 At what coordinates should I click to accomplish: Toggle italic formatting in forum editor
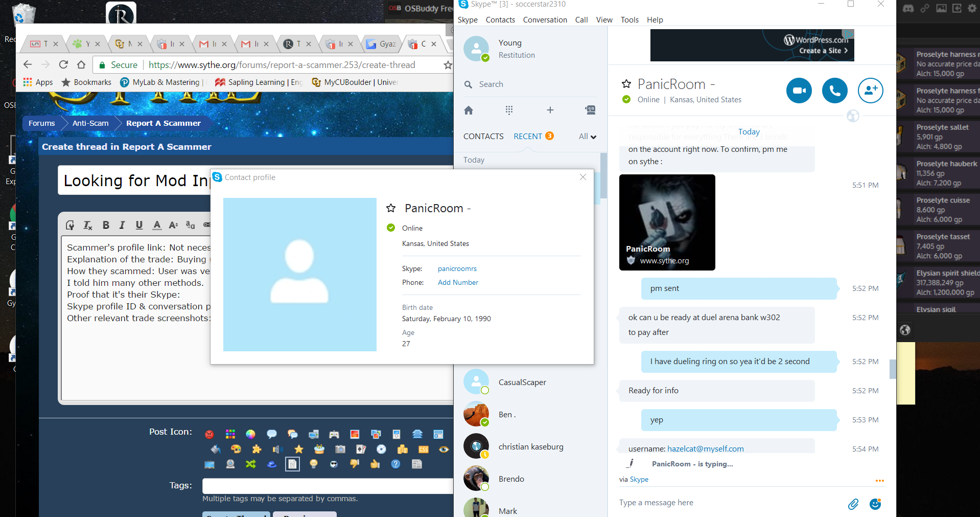(x=122, y=225)
